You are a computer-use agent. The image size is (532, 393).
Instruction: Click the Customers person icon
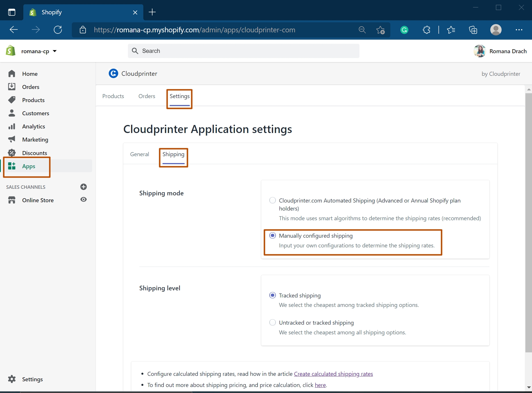pos(12,113)
